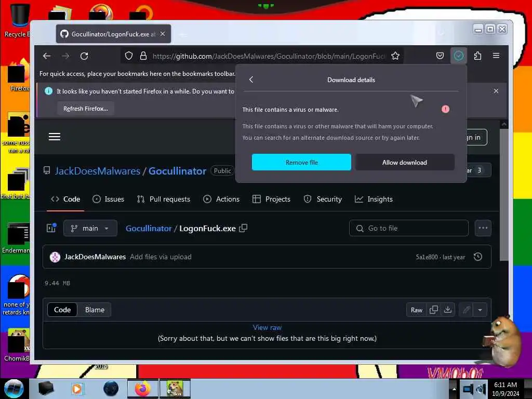Viewport: 532px width, 399px height.
Task: Open the Actions tab
Action: tap(221, 199)
